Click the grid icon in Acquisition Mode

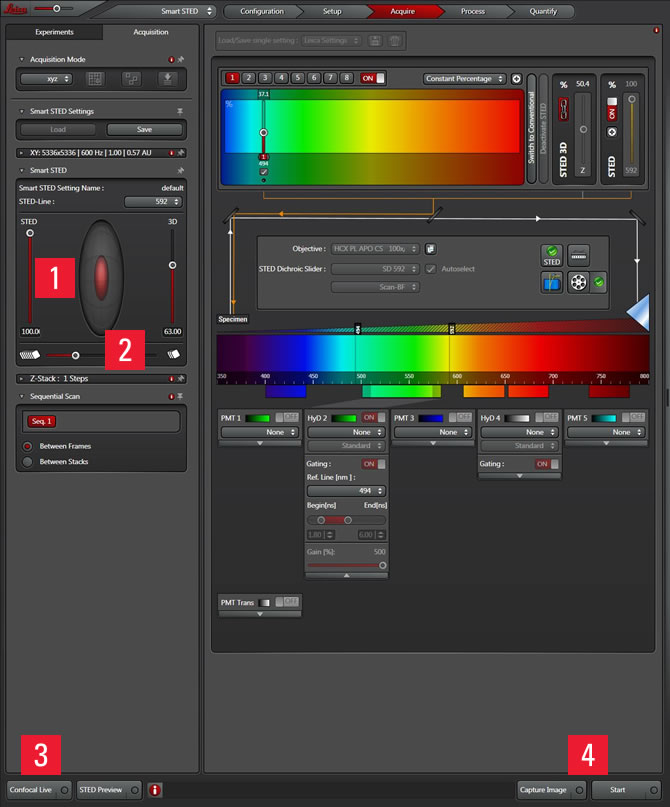(x=95, y=78)
